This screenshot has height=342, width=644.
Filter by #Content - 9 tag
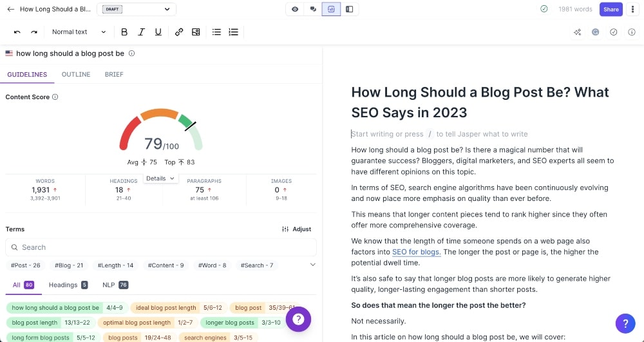point(166,265)
